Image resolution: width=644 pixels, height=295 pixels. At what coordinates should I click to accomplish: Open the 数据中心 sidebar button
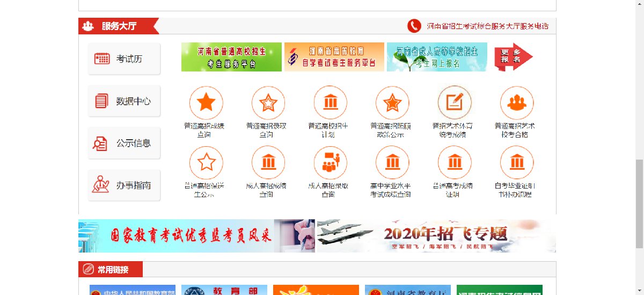(124, 100)
